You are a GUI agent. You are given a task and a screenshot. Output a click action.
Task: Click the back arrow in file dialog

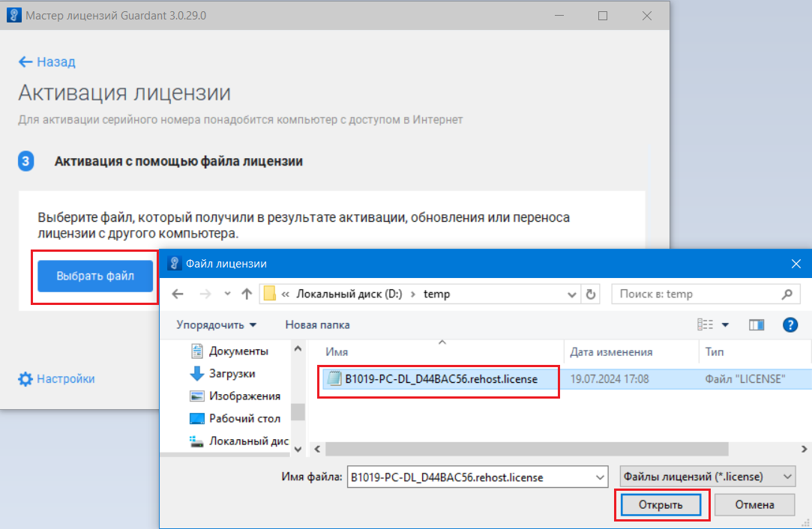[178, 294]
